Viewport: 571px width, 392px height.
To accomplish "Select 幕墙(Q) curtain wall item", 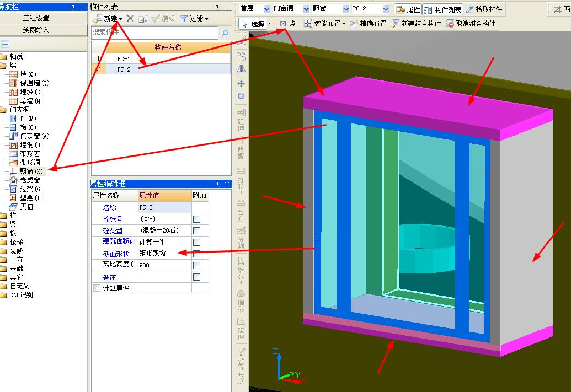I will (26, 100).
